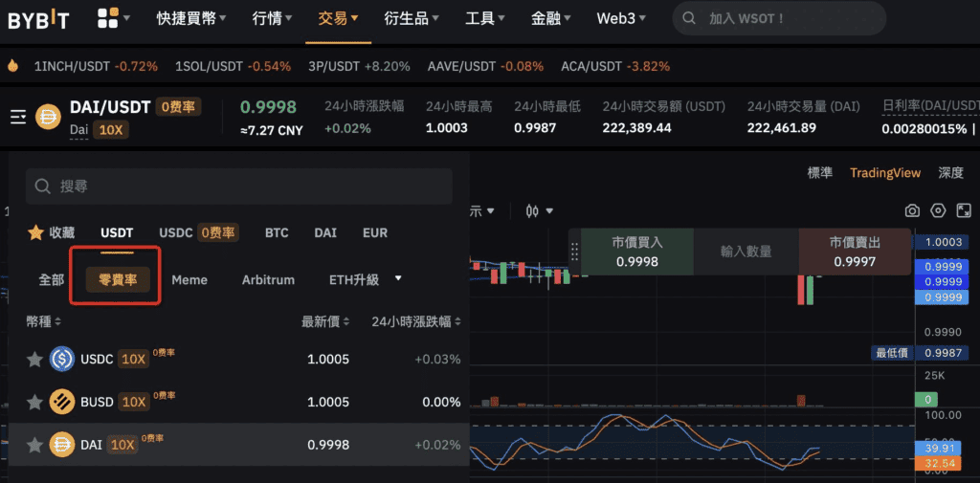980x483 pixels.
Task: Filter by ETH升級 category
Action: 354,280
